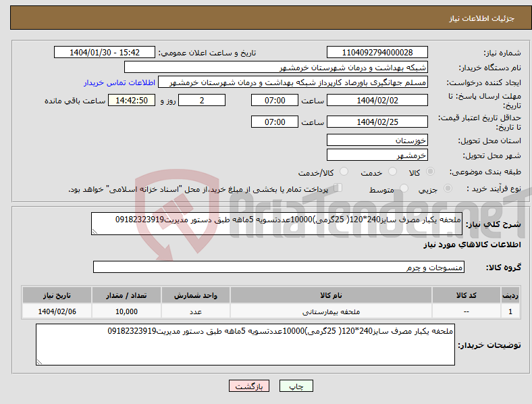Click the response deadline time 07:00 field
Viewport: 532px width, 404px height.
pyautogui.click(x=275, y=100)
